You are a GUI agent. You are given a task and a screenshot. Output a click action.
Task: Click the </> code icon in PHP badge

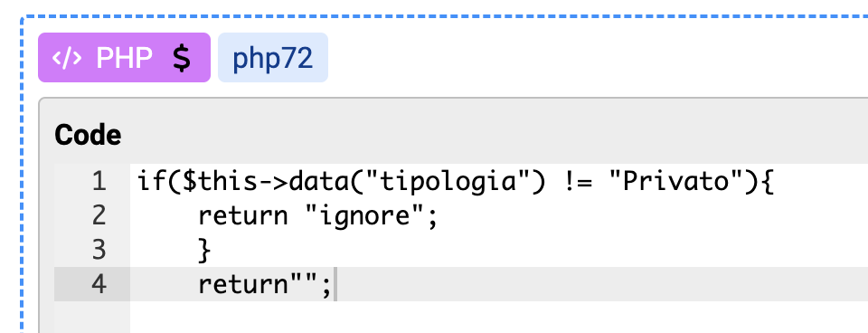(x=67, y=58)
